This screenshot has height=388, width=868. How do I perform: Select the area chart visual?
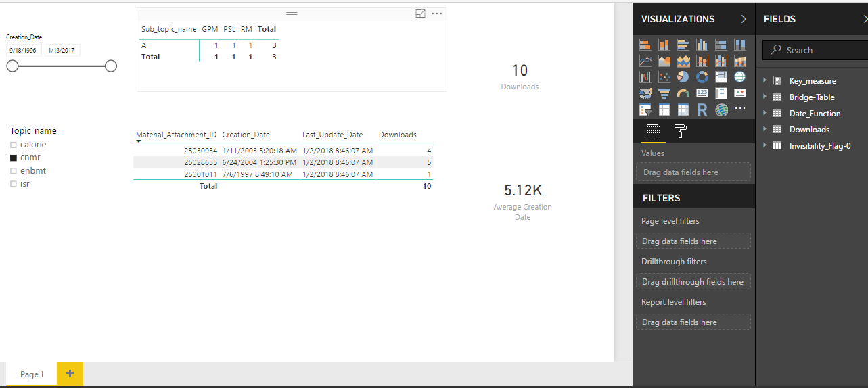pos(664,61)
